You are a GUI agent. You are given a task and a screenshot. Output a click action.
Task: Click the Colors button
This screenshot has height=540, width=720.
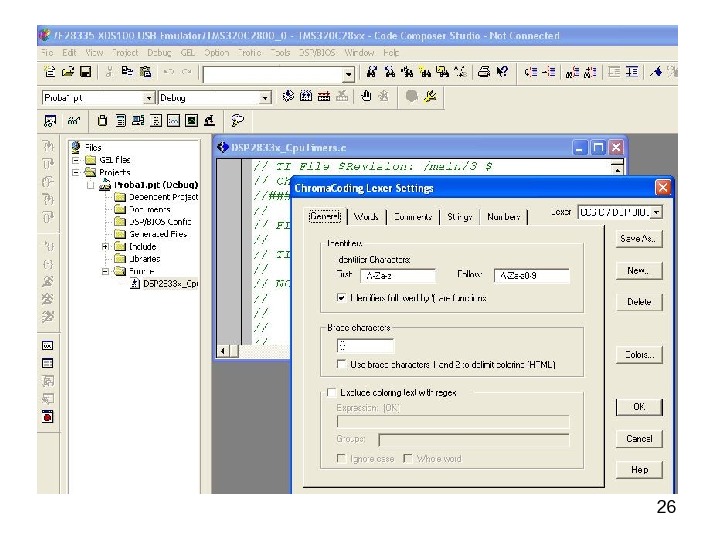click(639, 354)
